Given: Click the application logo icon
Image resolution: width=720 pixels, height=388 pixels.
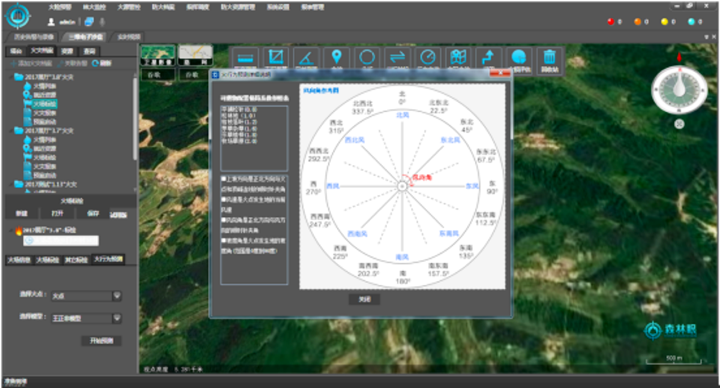Looking at the screenshot, I should point(17,16).
